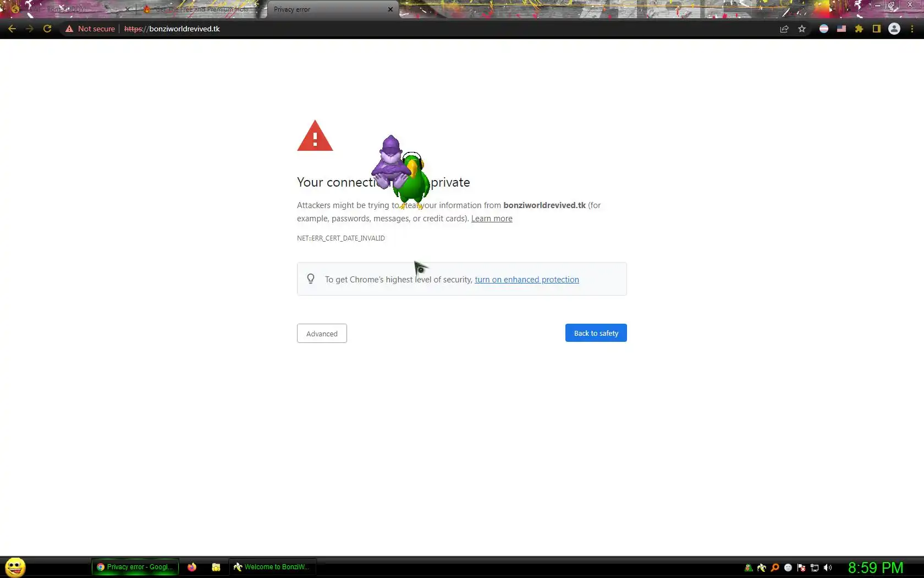Click the purple gorilla desktop character
924x578 pixels.
(x=390, y=162)
